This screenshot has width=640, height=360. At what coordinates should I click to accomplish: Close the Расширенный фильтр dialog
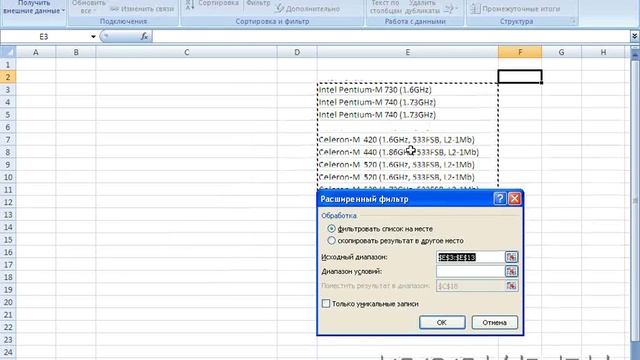[514, 199]
